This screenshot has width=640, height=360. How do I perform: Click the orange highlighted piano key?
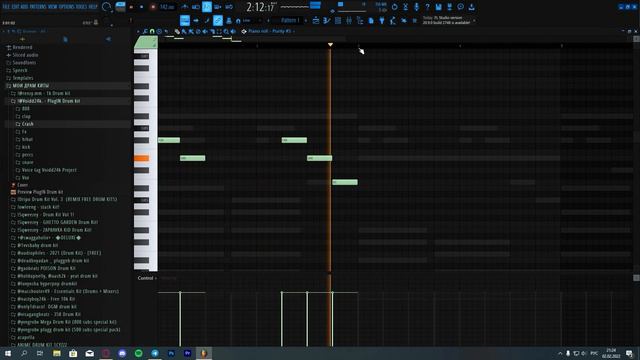(x=142, y=158)
